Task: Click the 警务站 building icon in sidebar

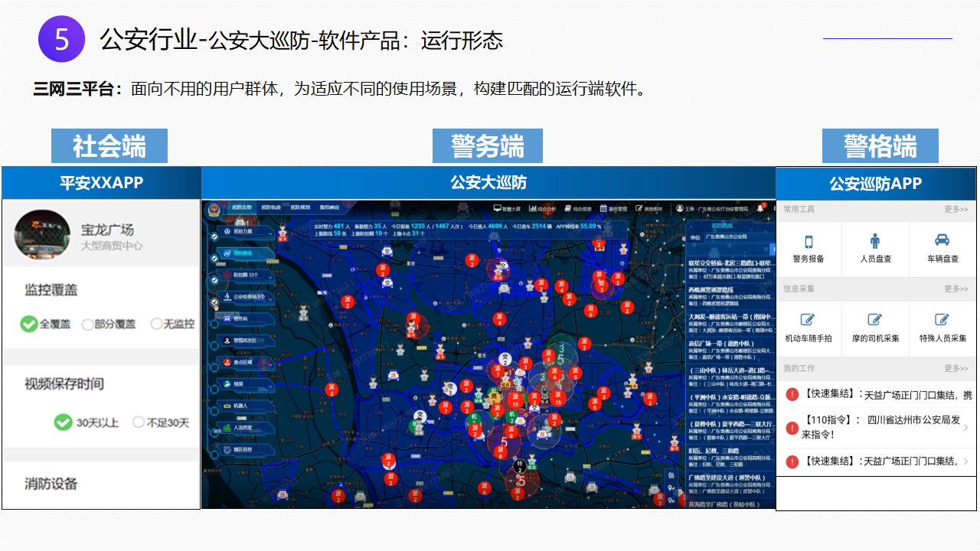Action: pos(227,318)
